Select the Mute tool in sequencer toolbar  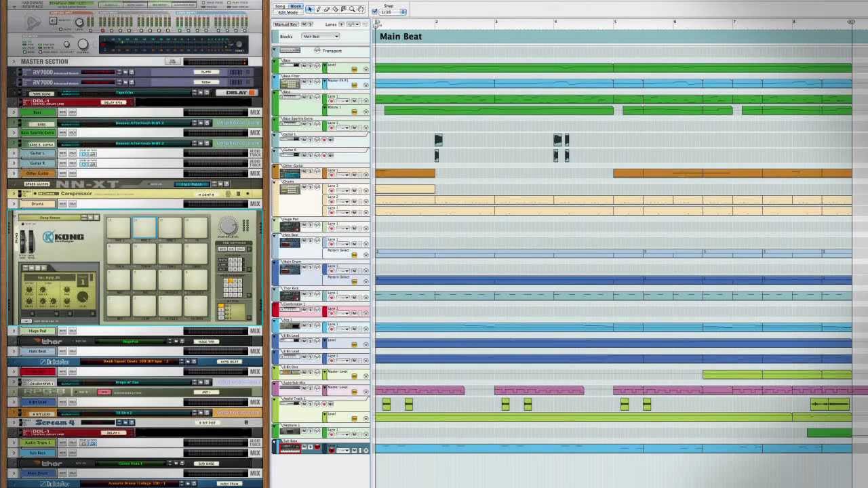click(x=344, y=9)
